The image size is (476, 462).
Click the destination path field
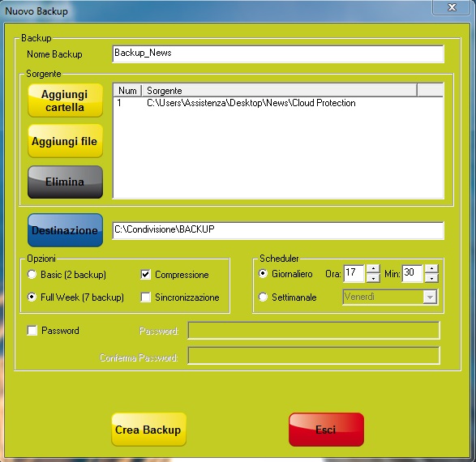(x=278, y=230)
